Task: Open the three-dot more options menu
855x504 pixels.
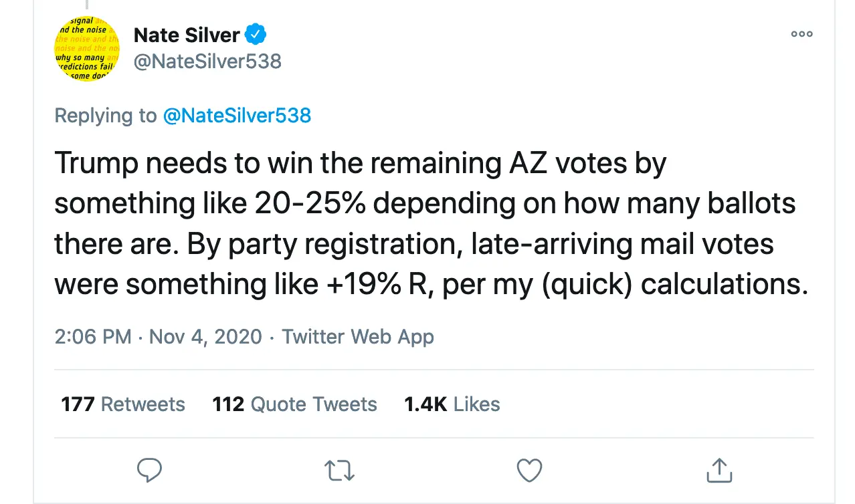Action: (801, 34)
